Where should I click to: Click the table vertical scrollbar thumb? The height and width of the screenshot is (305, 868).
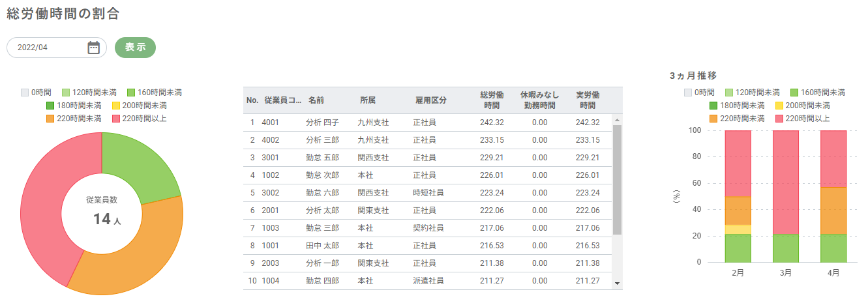tap(617, 179)
